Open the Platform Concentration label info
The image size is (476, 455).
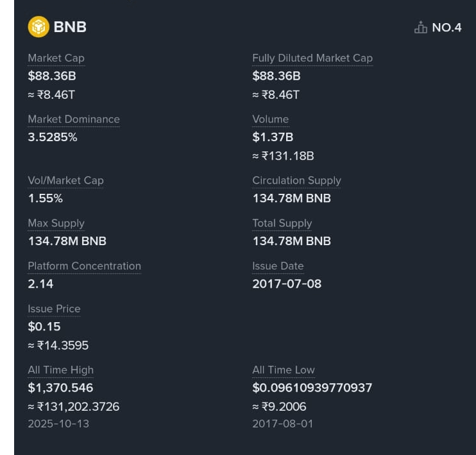tap(85, 266)
